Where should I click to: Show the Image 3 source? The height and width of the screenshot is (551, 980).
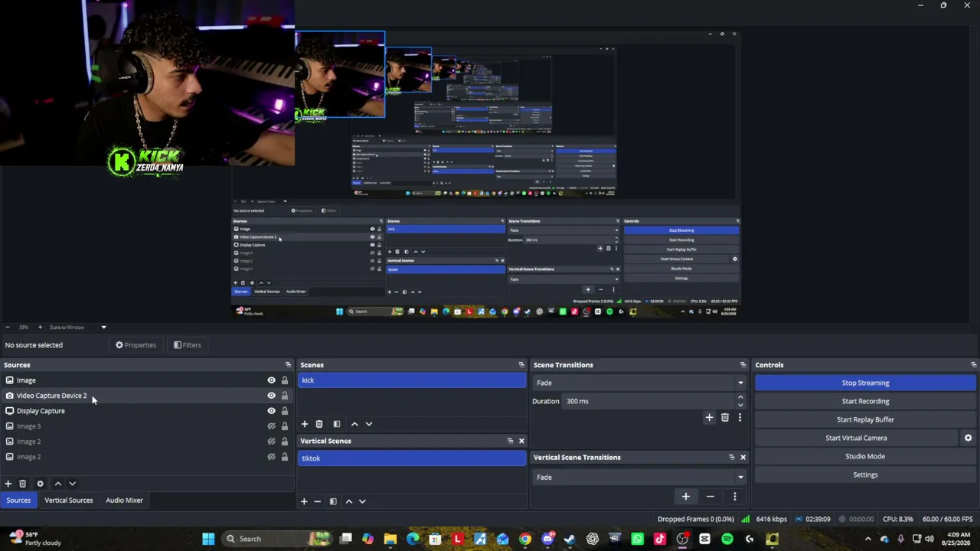271,426
